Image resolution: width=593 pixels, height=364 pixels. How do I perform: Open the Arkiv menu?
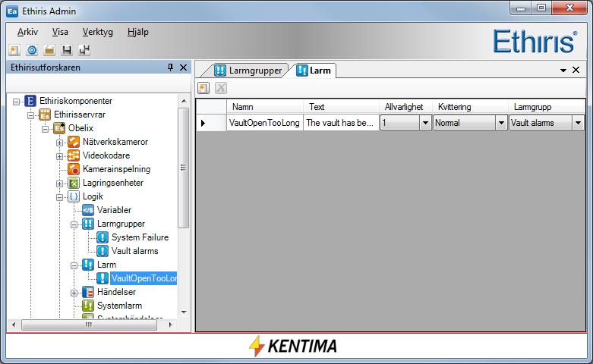pos(27,32)
